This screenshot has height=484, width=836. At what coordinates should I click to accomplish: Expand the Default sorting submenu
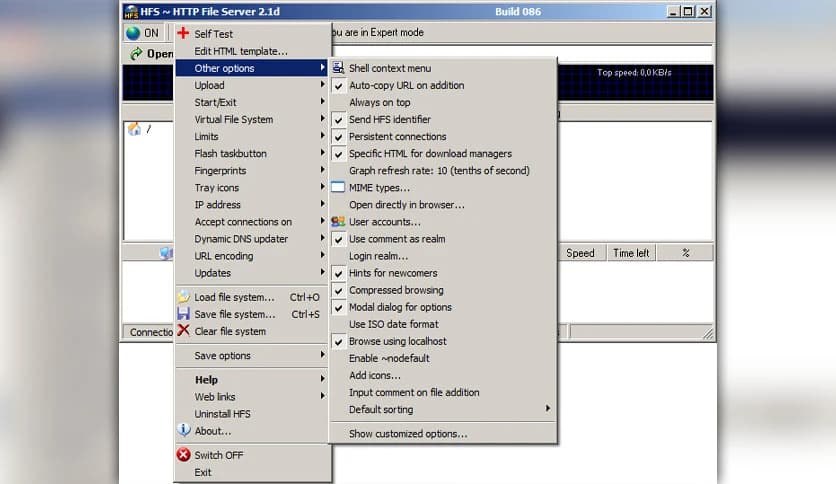point(443,409)
